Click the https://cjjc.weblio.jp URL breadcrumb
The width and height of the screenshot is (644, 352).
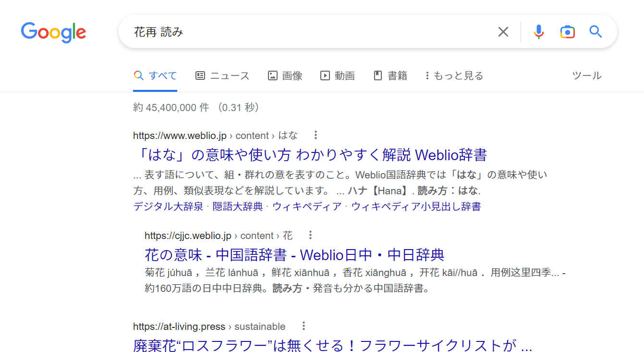[219, 236]
